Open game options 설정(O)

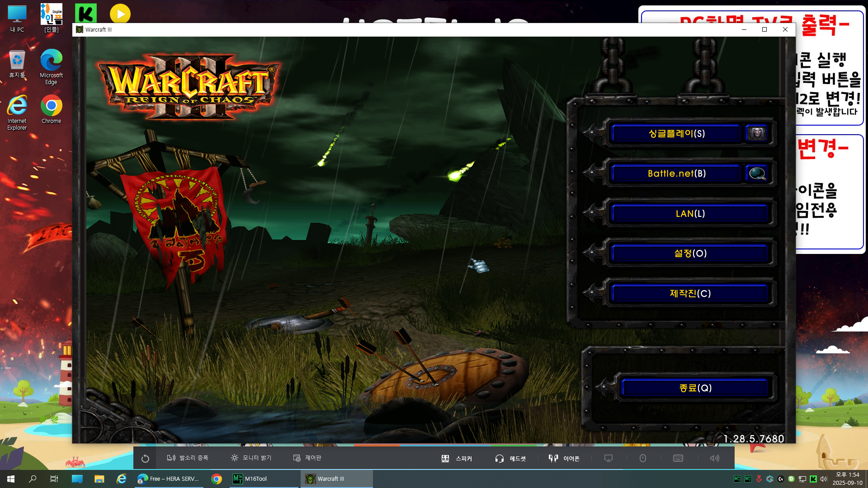click(x=690, y=253)
